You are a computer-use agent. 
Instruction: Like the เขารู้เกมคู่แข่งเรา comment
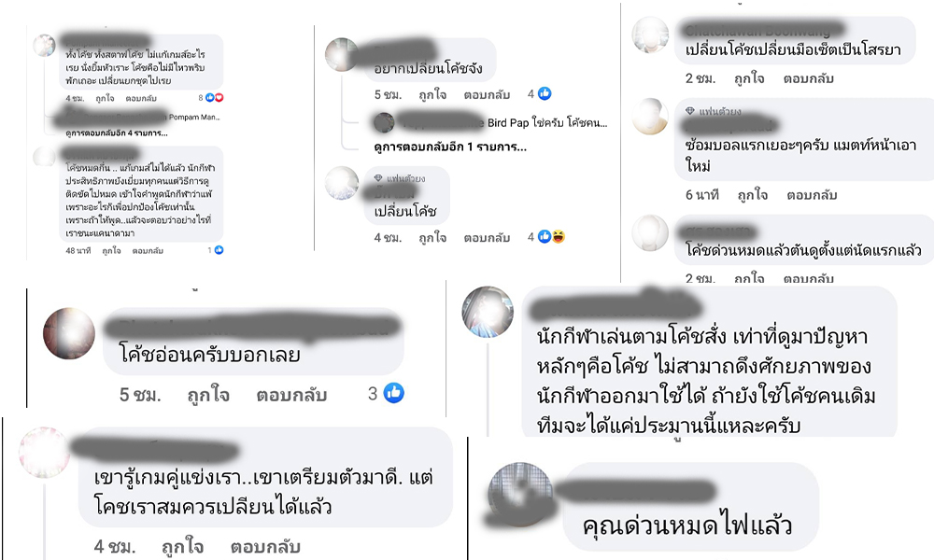point(183,546)
